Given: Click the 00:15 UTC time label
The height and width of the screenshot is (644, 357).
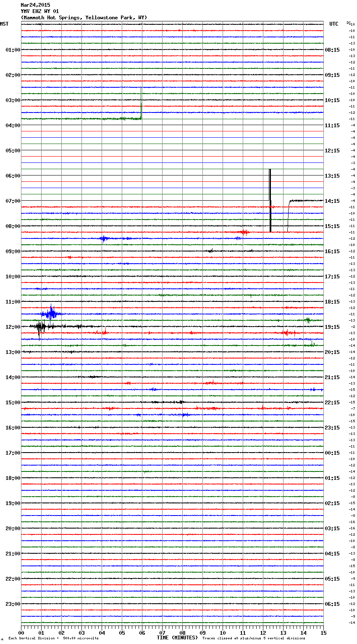Looking at the screenshot, I should pyautogui.click(x=332, y=453).
